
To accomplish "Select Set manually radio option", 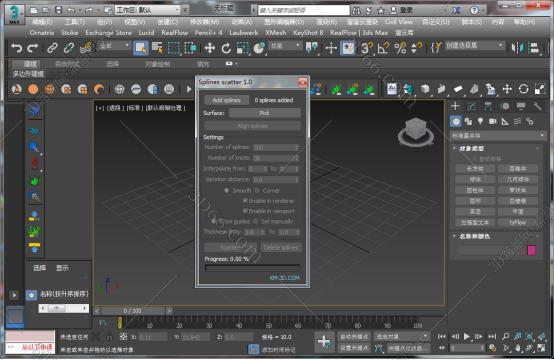I will [x=256, y=222].
